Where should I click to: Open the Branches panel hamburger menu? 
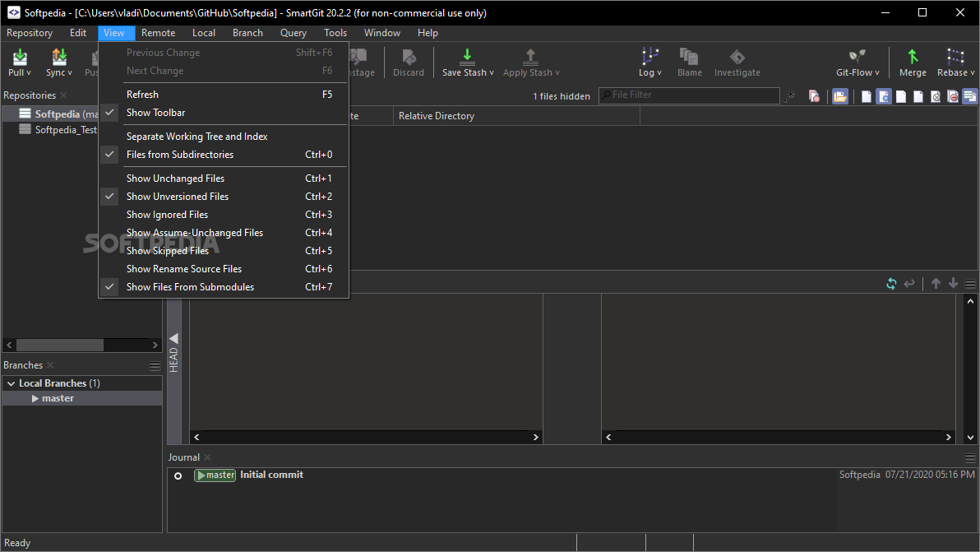click(155, 366)
